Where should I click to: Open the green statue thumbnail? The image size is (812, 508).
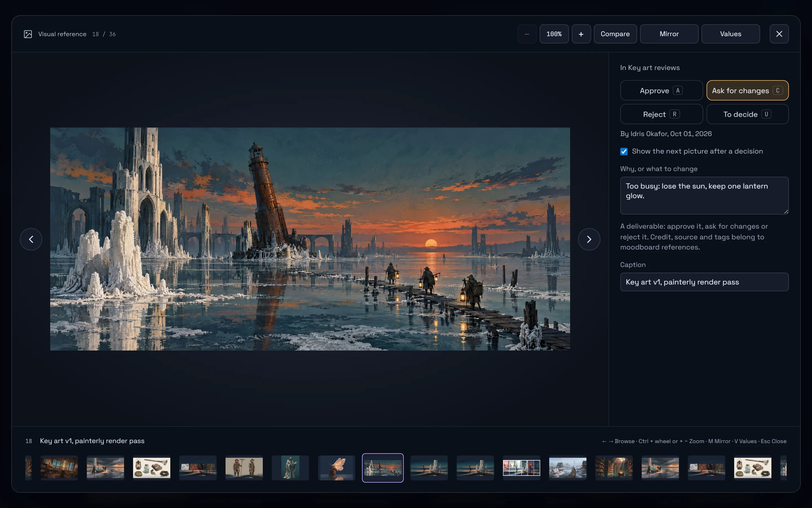tap(290, 468)
